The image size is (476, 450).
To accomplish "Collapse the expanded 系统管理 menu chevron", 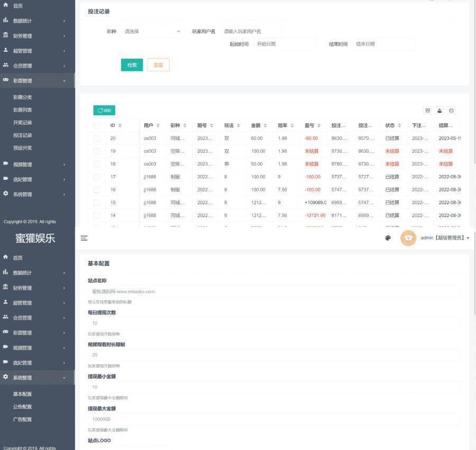I will [x=65, y=378].
